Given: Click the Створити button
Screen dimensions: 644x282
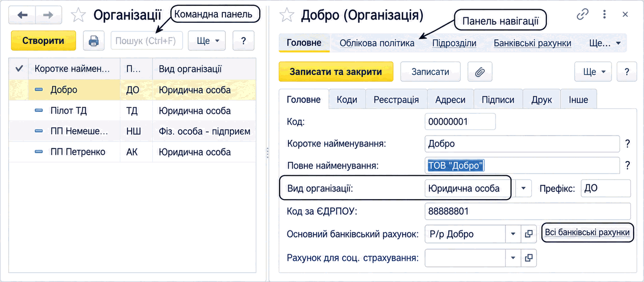Looking at the screenshot, I should (43, 41).
